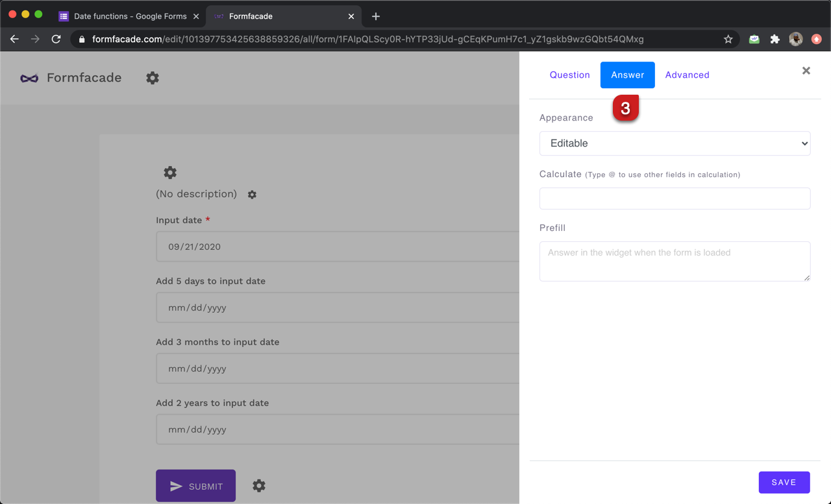
Task: Click the Formfacade logo
Action: (29, 78)
